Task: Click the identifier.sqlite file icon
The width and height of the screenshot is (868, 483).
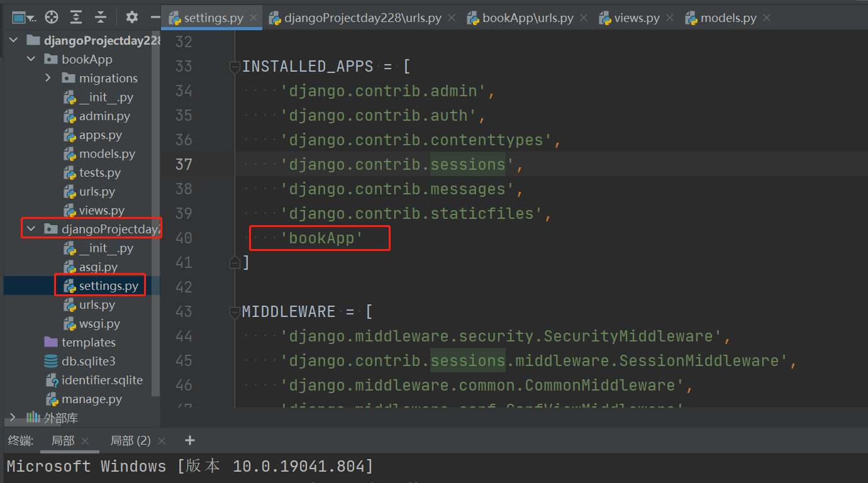Action: click(x=52, y=380)
